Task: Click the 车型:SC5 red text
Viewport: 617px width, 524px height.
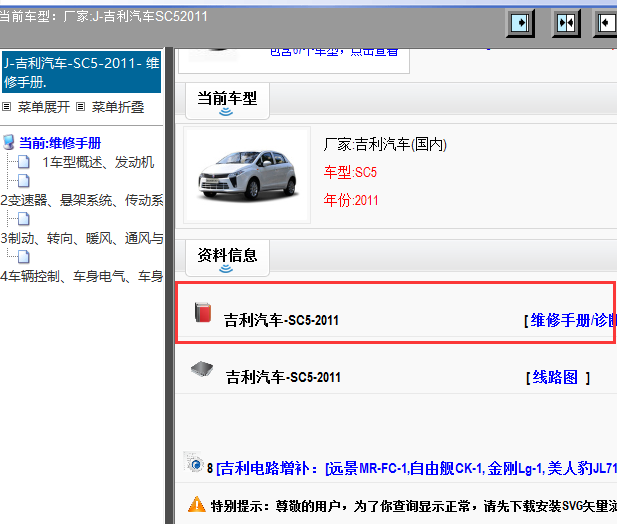Action: click(350, 172)
